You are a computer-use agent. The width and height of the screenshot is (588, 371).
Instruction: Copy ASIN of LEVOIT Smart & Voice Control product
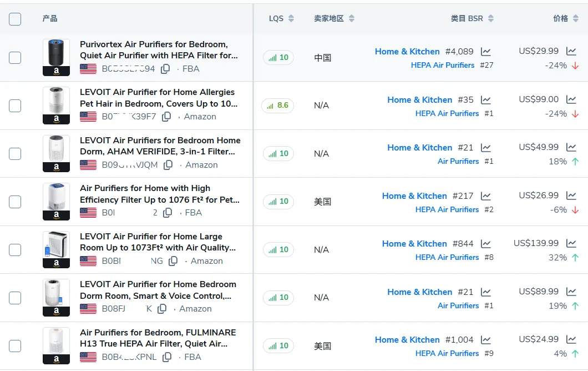pos(162,309)
